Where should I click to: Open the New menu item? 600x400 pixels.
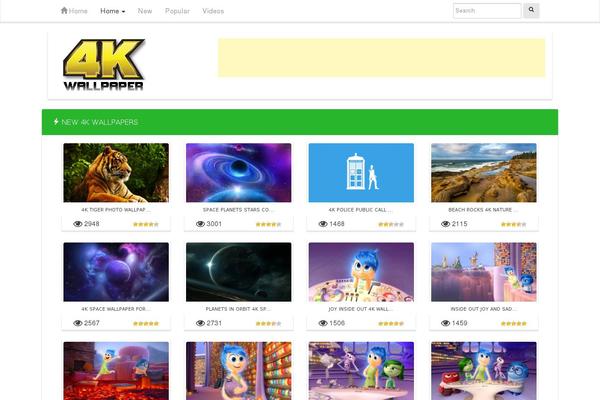[x=145, y=11]
